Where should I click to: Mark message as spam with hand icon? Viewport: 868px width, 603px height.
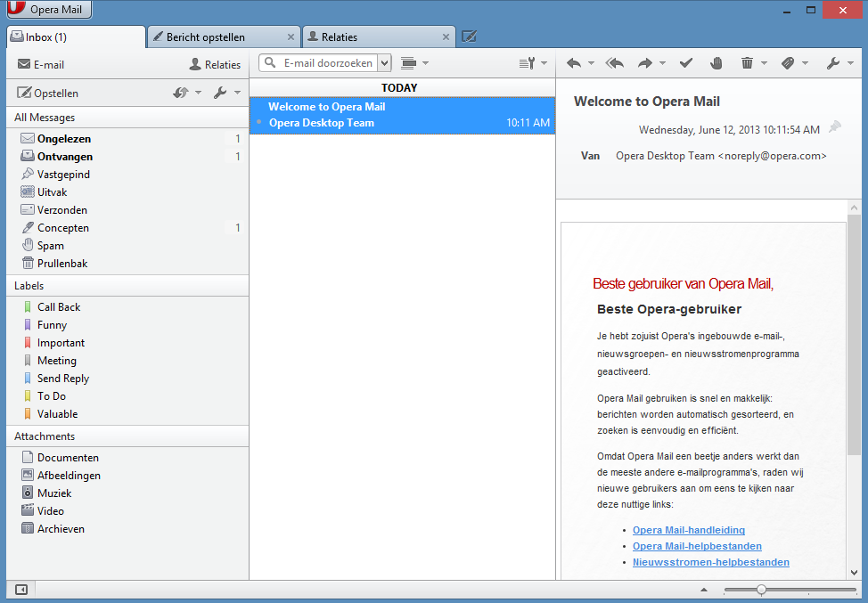pos(716,63)
